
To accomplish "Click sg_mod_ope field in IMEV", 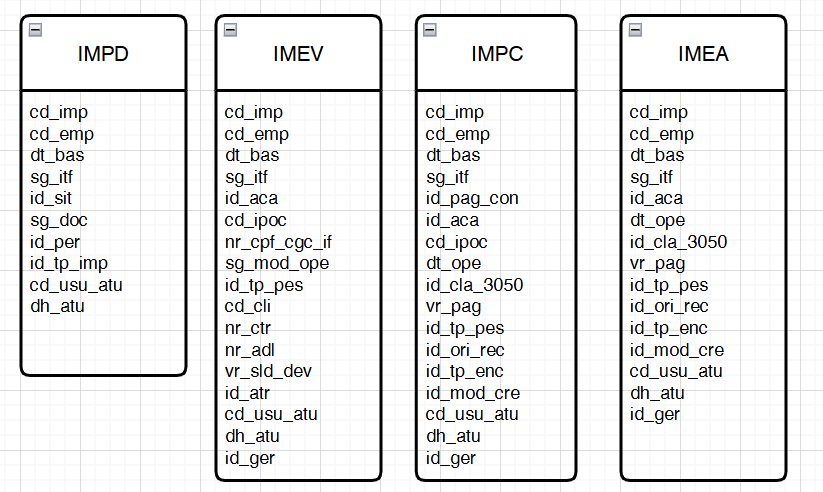I will (x=276, y=263).
